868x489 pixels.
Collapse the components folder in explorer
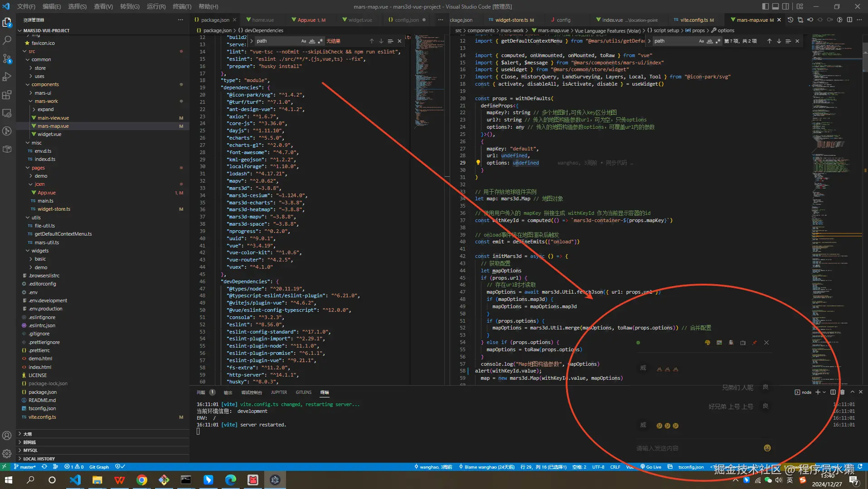click(45, 84)
